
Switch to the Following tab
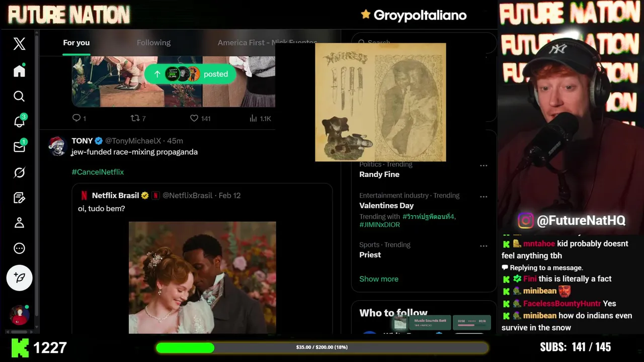(153, 43)
